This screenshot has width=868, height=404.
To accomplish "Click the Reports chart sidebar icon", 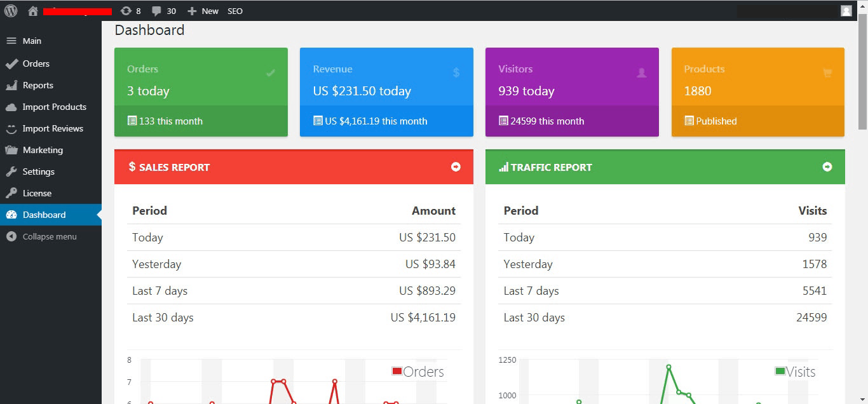I will coord(11,85).
